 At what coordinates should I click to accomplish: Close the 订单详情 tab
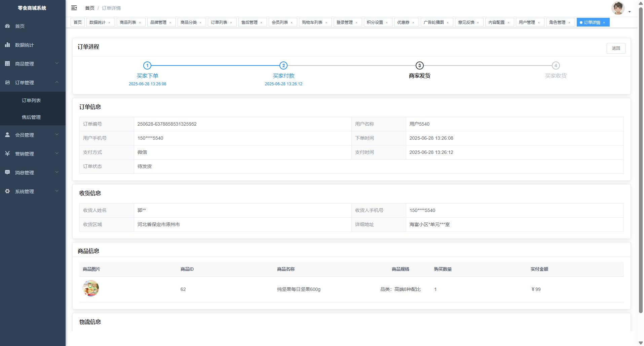click(x=604, y=23)
